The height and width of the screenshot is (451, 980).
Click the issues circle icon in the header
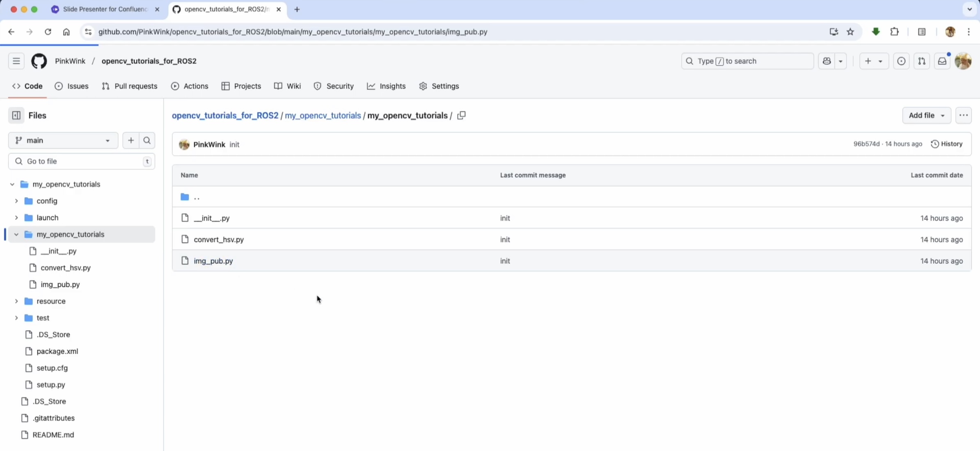[901, 61]
